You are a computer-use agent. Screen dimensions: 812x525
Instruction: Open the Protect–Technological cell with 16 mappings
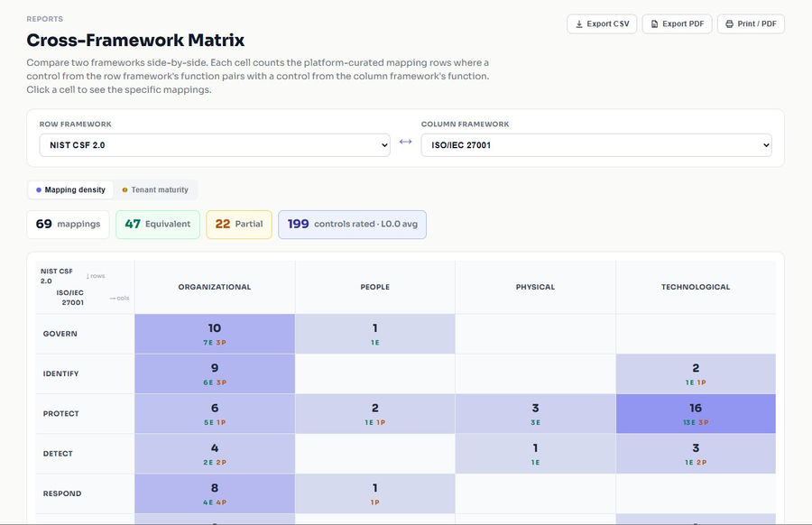[696, 414]
